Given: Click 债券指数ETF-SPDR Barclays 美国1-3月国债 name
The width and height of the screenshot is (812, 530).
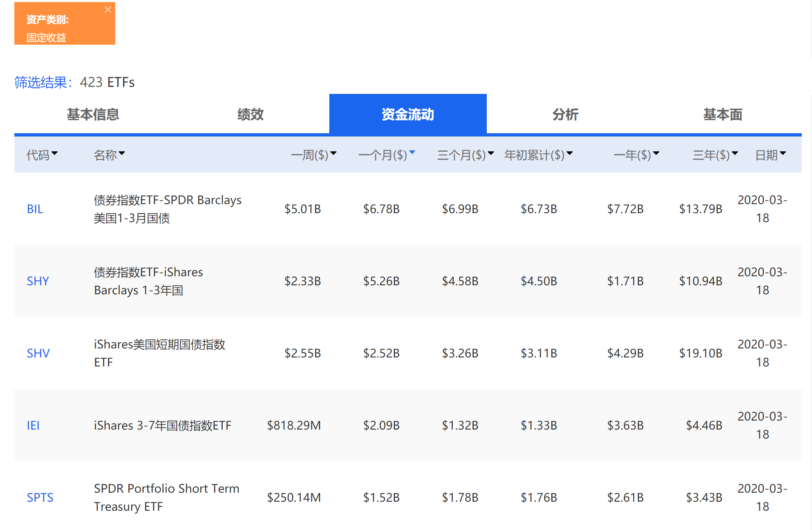Looking at the screenshot, I should [168, 209].
